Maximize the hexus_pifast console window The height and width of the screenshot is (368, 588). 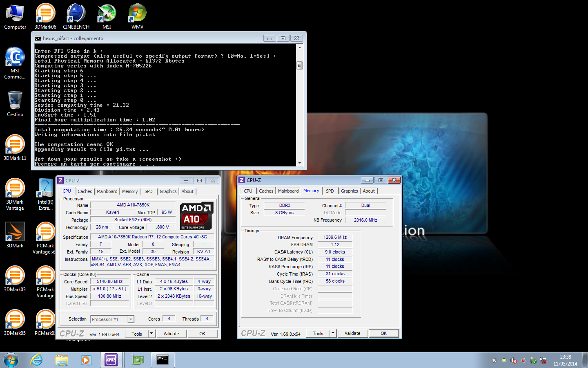[x=283, y=38]
